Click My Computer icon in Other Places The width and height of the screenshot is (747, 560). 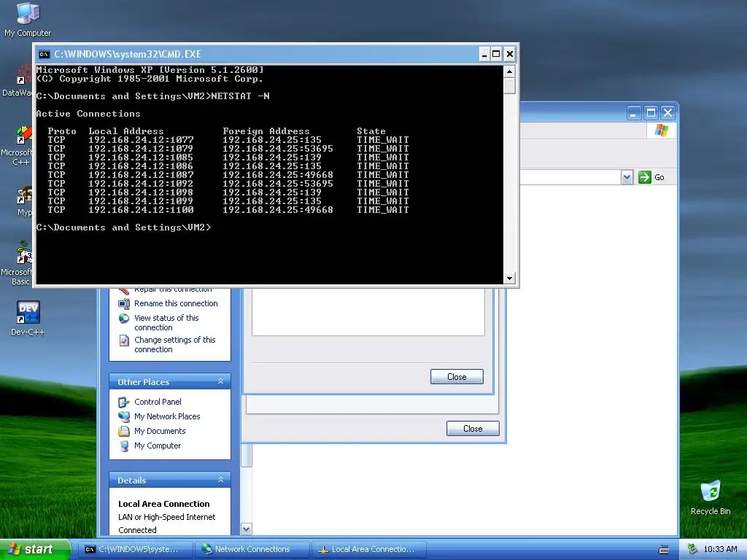[x=124, y=446]
